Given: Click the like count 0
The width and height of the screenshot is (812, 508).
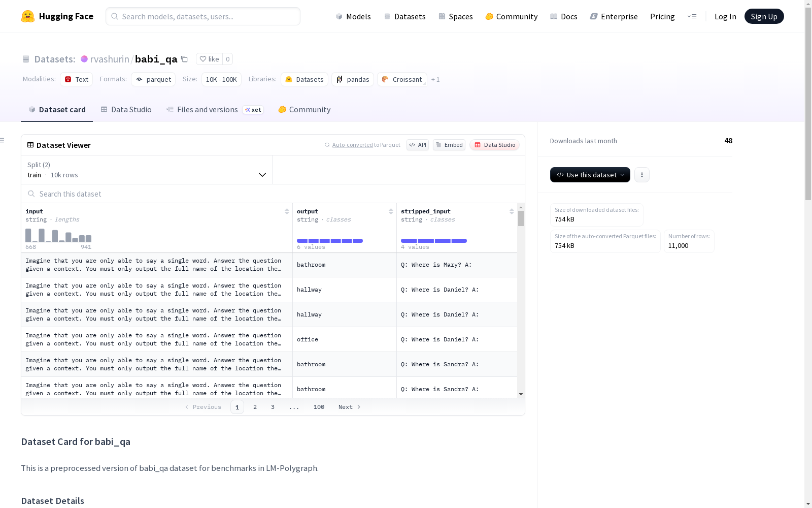Looking at the screenshot, I should 228,59.
